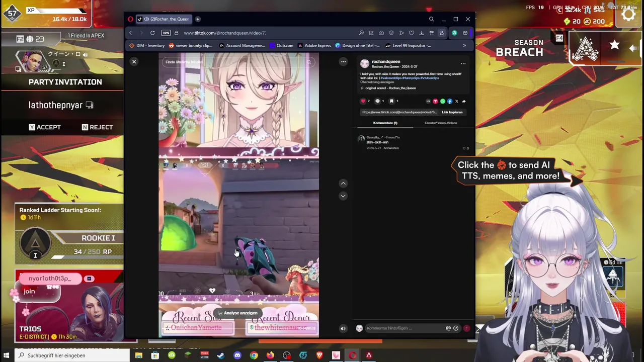
Task: Open Steam from the taskbar
Action: click(x=221, y=355)
